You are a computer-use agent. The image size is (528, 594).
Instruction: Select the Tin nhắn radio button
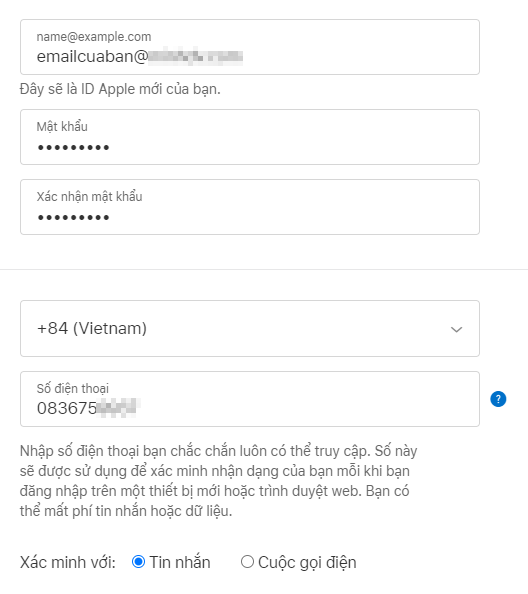click(138, 561)
